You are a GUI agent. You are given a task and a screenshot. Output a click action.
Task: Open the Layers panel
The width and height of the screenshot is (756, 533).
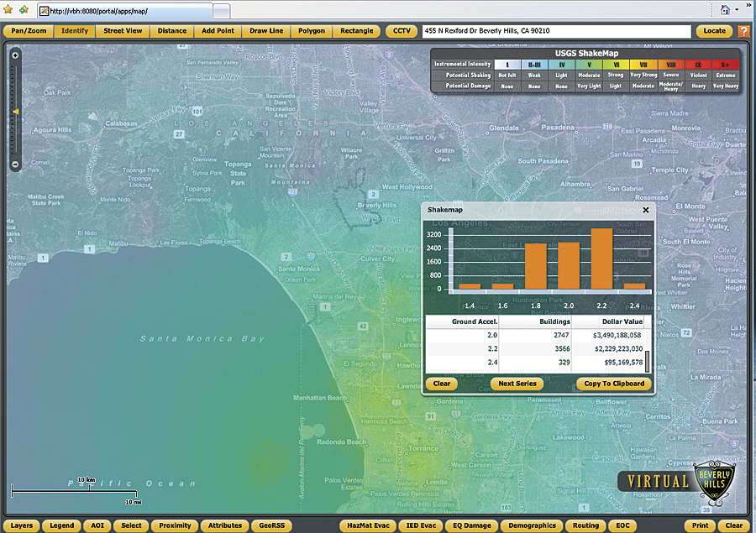[x=22, y=525]
